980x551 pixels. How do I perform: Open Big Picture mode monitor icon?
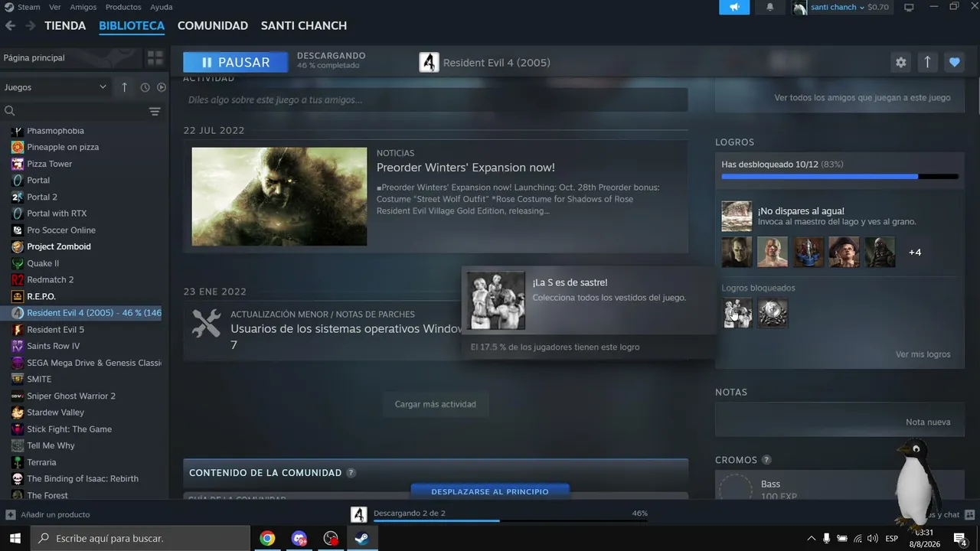(x=909, y=7)
